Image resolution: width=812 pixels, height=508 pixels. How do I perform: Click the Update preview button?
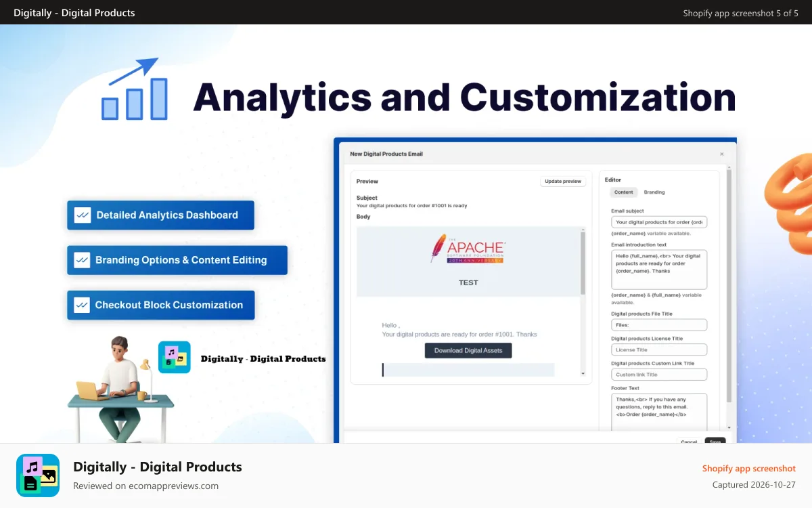point(563,182)
